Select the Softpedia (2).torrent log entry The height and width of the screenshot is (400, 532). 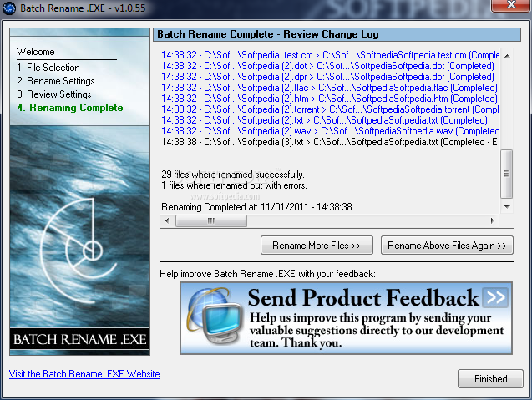click(330, 109)
